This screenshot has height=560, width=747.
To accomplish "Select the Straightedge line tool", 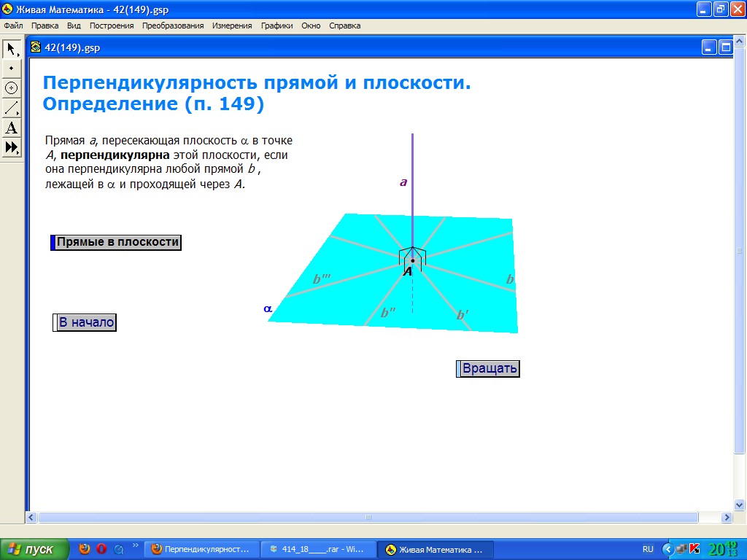I will tap(11, 108).
